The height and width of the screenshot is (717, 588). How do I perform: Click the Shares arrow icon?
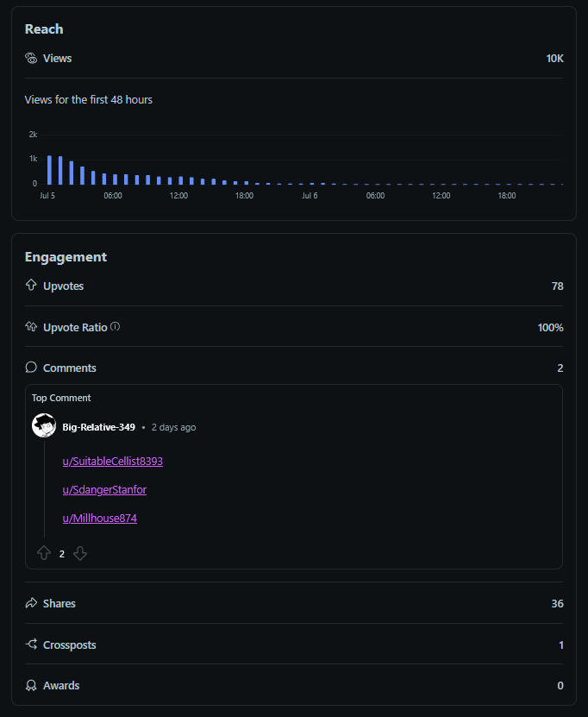[x=31, y=603]
